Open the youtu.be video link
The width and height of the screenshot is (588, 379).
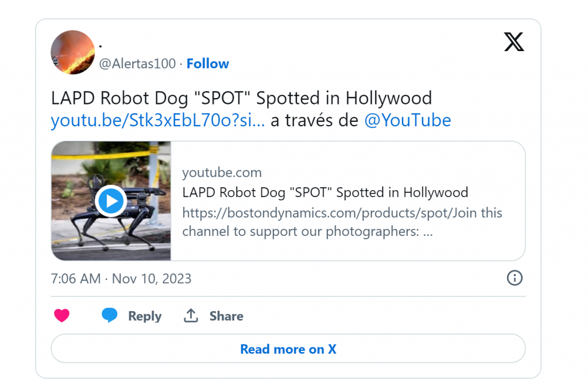pos(158,121)
